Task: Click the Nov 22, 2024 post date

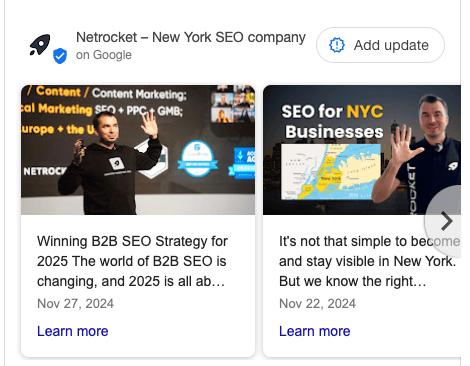Action: 317,304
